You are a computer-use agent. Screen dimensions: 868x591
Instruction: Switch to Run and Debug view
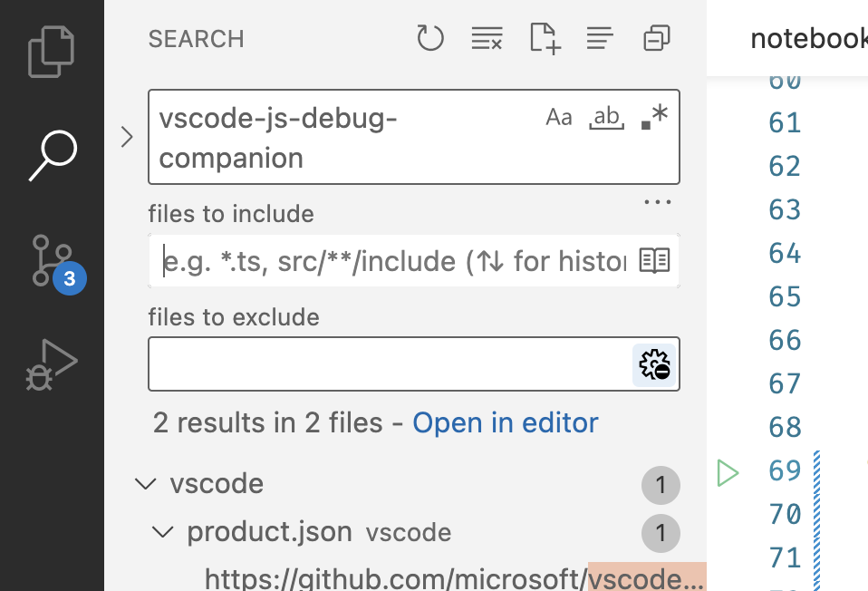pos(52,363)
